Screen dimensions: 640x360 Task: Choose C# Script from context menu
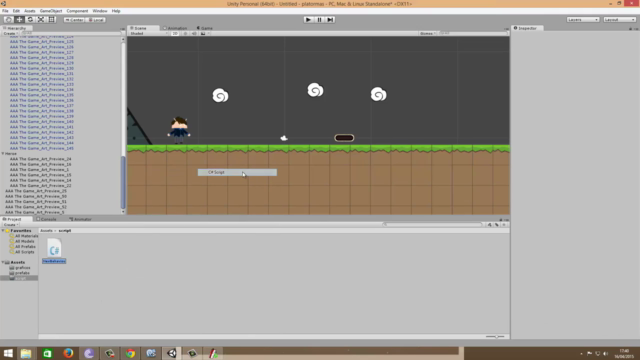tap(237, 172)
